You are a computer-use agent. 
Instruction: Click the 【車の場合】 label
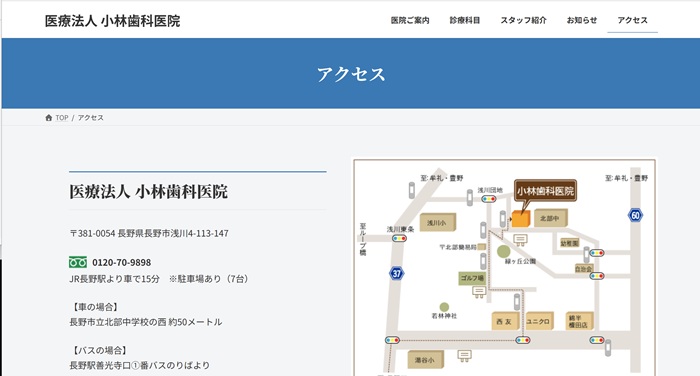[95, 307]
